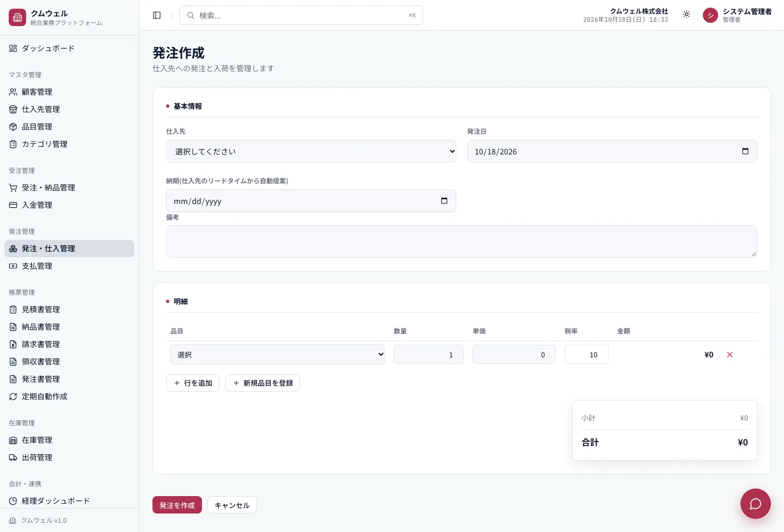The height and width of the screenshot is (532, 784).
Task: Click the 税率 input showing 10
Action: [x=586, y=355]
